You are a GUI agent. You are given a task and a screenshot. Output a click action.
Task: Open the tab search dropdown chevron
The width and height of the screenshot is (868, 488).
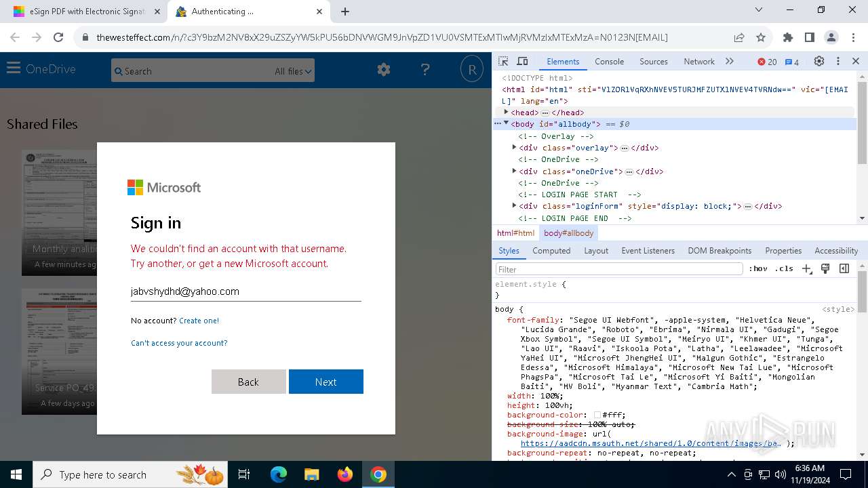click(759, 10)
